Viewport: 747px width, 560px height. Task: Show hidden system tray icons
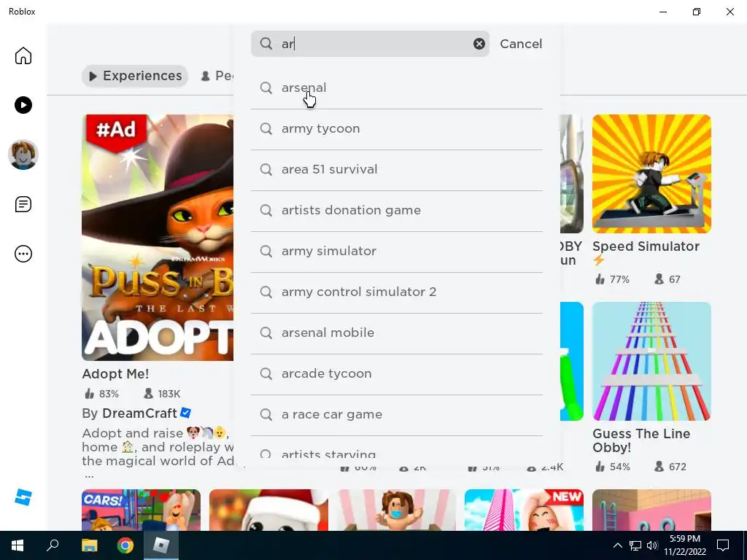pyautogui.click(x=617, y=545)
